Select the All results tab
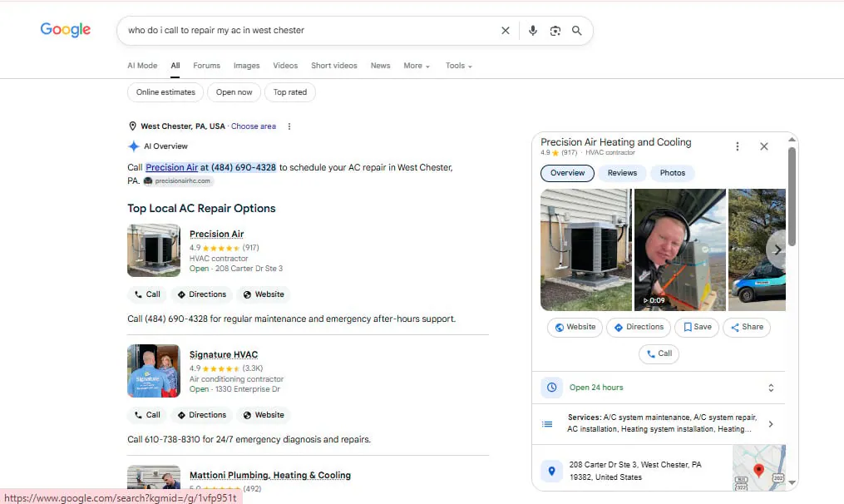The width and height of the screenshot is (844, 504). pos(175,66)
